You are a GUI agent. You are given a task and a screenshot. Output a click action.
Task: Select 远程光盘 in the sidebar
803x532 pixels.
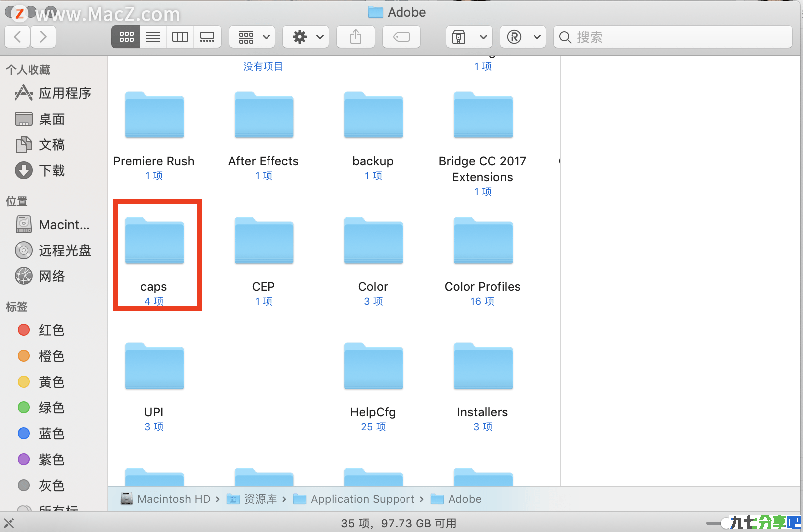click(x=53, y=251)
